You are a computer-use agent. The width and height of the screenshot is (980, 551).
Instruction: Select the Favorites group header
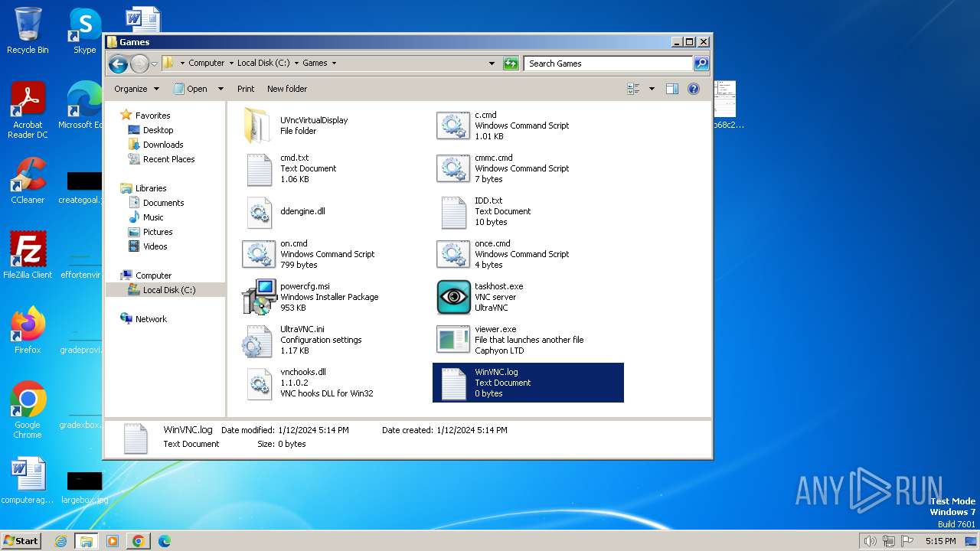(x=152, y=116)
